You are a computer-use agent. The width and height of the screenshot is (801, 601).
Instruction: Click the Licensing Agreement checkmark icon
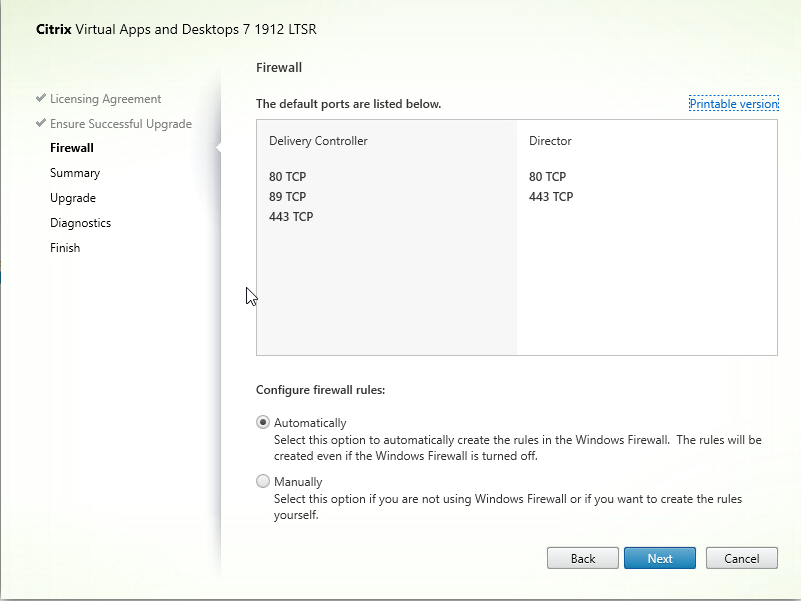pos(41,98)
